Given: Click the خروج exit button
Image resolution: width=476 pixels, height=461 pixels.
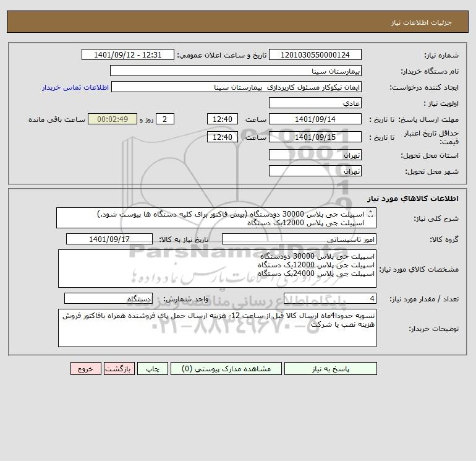Looking at the screenshot, I should tap(85, 369).
